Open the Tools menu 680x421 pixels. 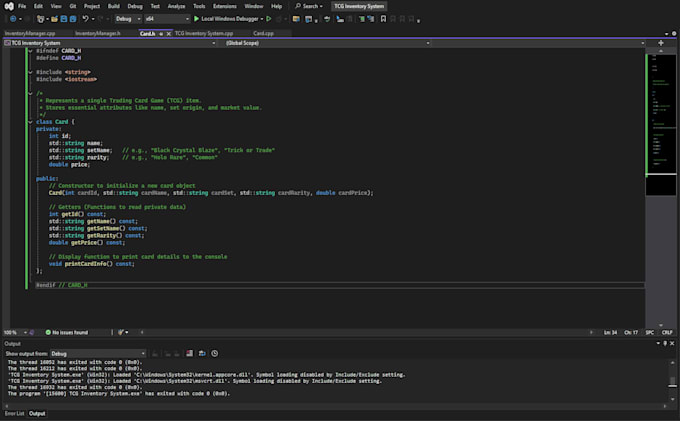[x=199, y=6]
